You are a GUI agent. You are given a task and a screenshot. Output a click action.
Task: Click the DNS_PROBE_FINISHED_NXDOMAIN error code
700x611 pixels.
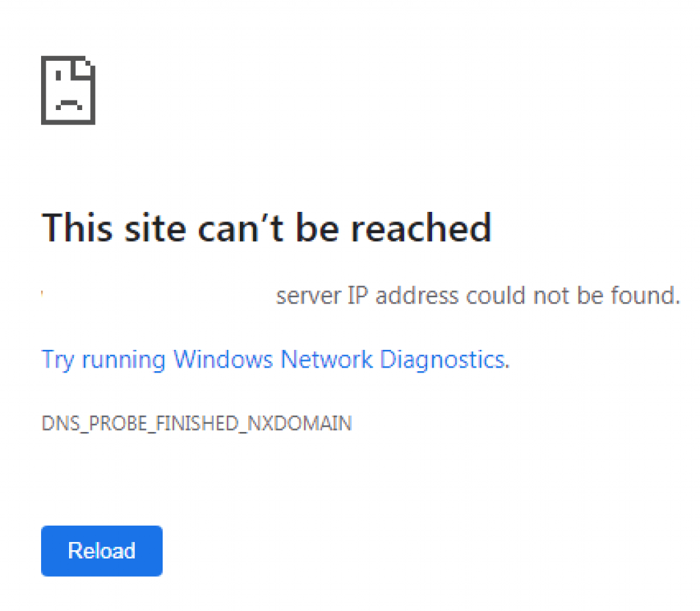pyautogui.click(x=197, y=424)
